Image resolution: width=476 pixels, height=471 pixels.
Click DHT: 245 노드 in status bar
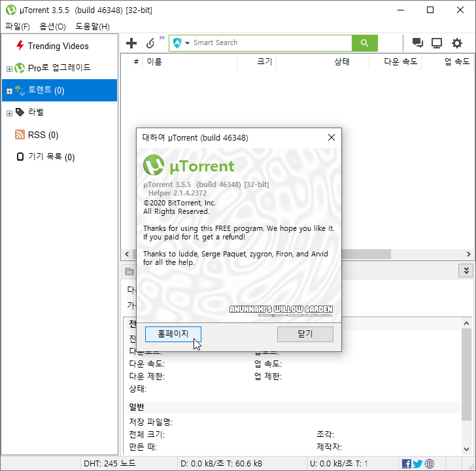[x=110, y=464]
